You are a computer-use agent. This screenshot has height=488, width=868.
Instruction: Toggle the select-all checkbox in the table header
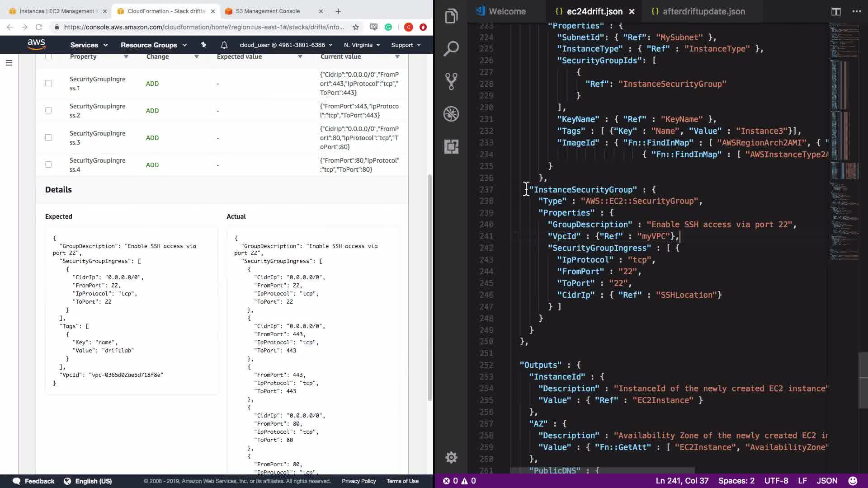pyautogui.click(x=48, y=56)
